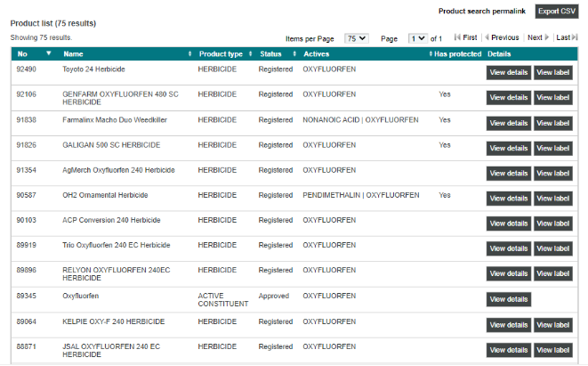Image resolution: width=588 pixels, height=366 pixels.
Task: Open the Page number dropdown
Action: pos(417,38)
